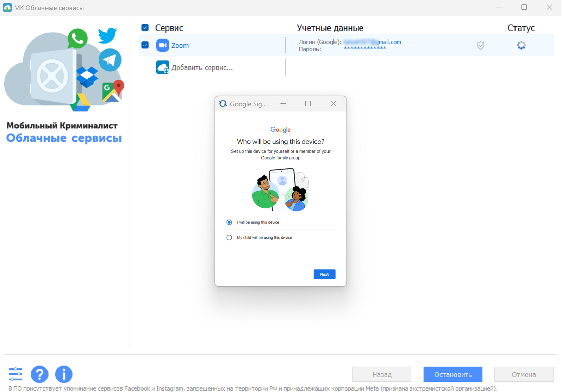Click the 'Облачные сервисы' blue product title
562x392 pixels.
64,138
